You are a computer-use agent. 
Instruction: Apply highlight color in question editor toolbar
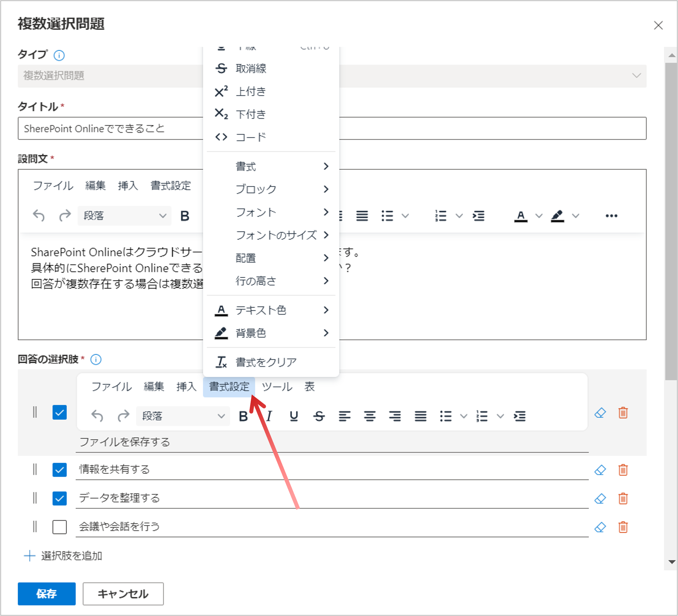pos(557,216)
